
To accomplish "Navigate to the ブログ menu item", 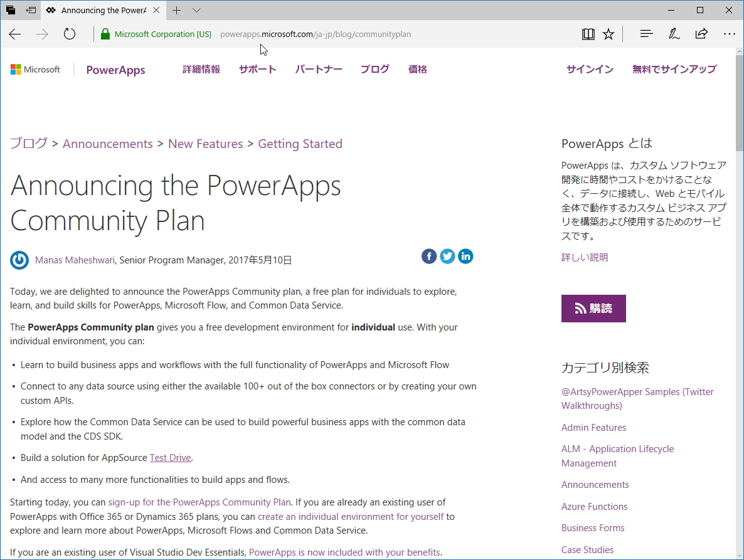I will (x=375, y=69).
